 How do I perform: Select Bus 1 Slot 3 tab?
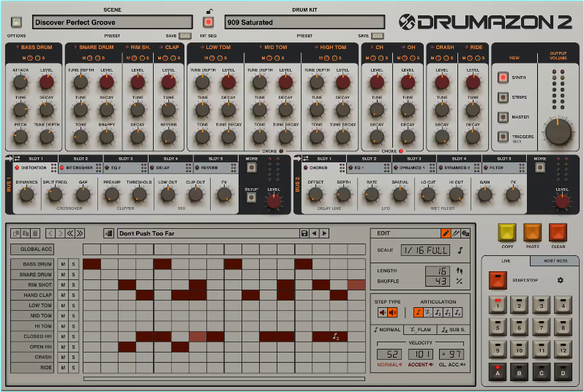tap(126, 159)
